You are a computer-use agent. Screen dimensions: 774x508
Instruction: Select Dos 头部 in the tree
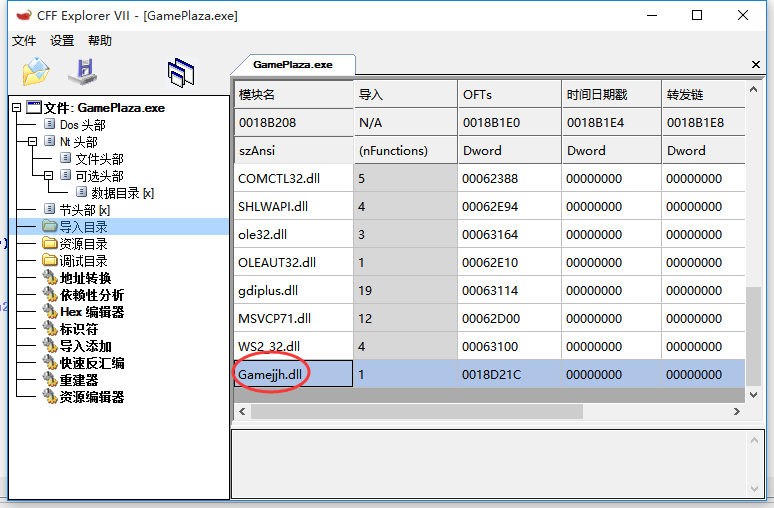[82, 125]
